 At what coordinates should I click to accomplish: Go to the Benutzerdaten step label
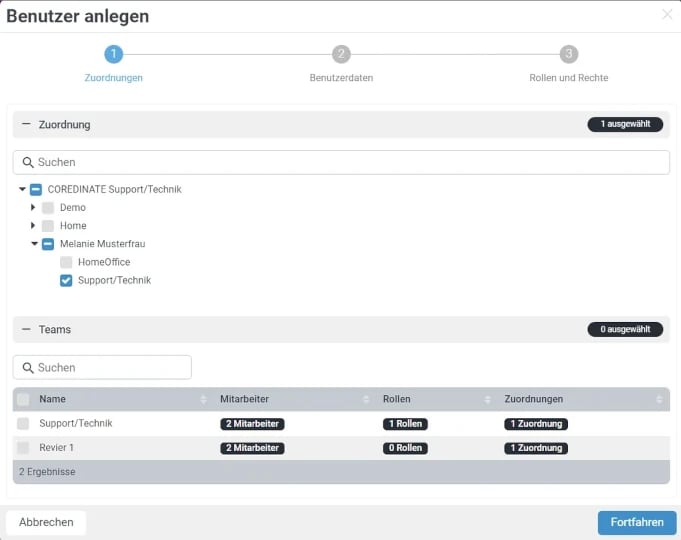pos(341,78)
